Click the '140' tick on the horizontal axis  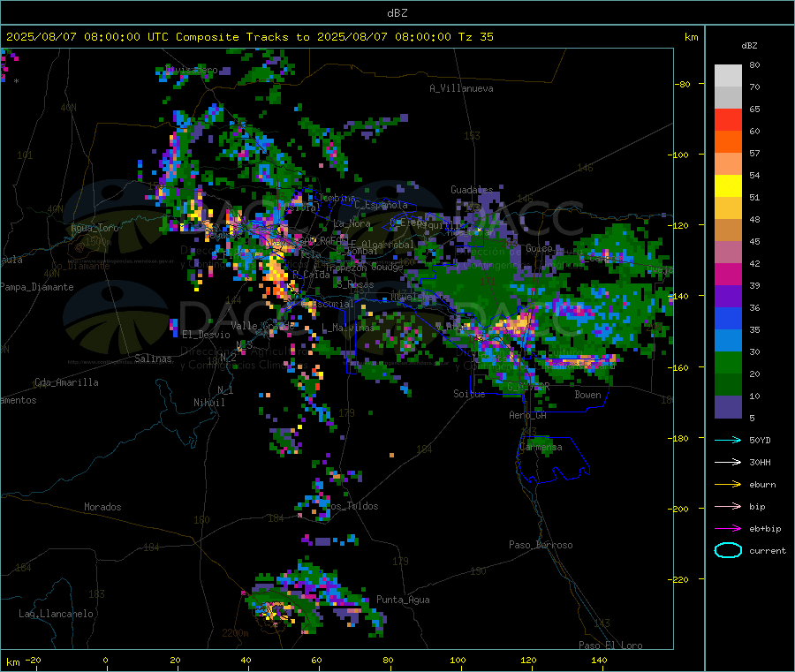[599, 661]
